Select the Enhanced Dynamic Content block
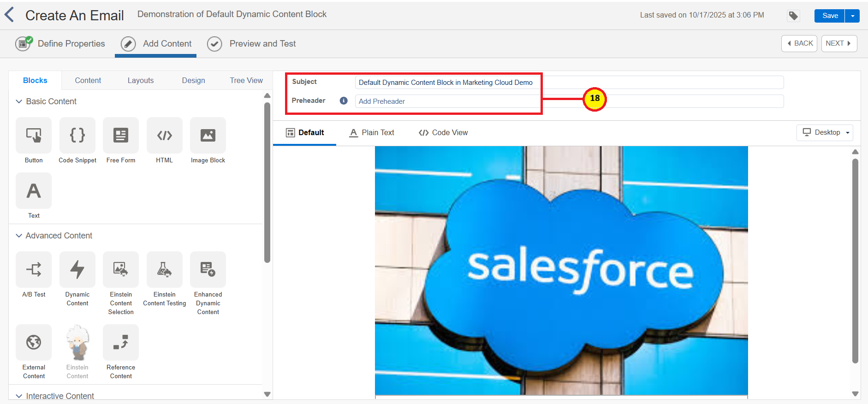This screenshot has height=404, width=868. 208,269
